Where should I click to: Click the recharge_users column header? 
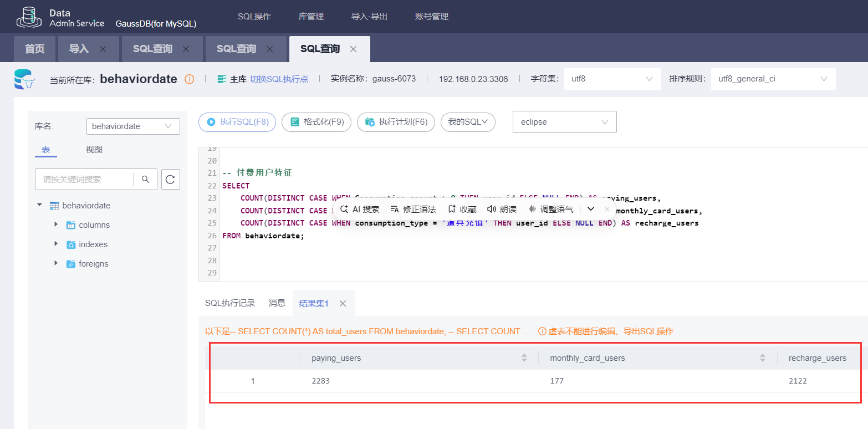coord(818,358)
